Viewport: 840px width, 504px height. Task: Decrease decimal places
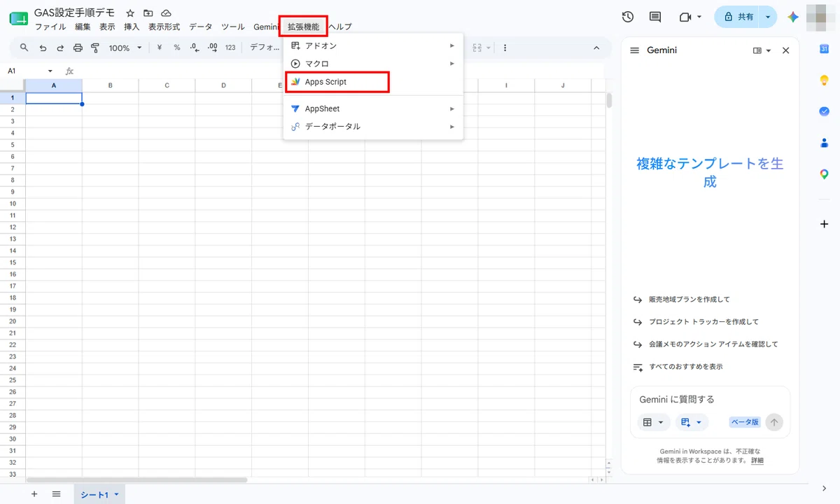(195, 48)
